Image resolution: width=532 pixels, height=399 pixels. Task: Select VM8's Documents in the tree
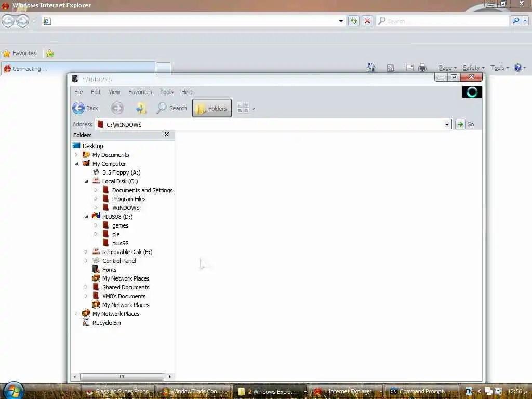pos(124,296)
